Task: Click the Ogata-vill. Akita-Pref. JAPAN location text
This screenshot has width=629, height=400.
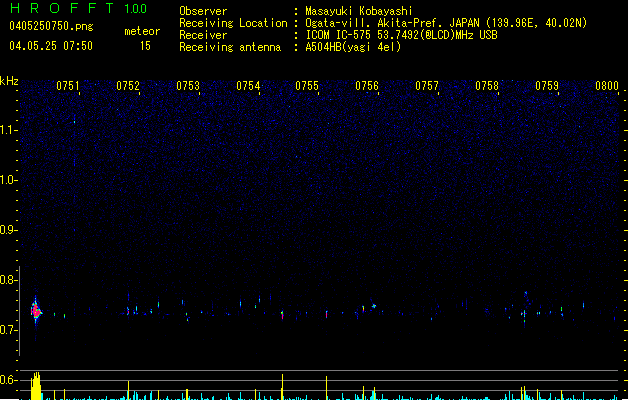Action: coord(446,23)
